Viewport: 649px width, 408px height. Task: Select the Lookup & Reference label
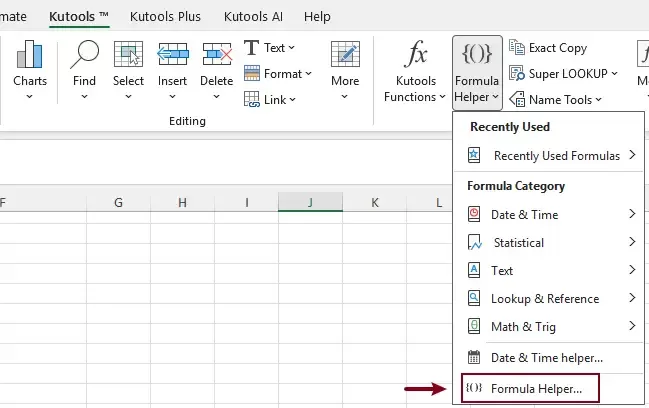pyautogui.click(x=545, y=299)
